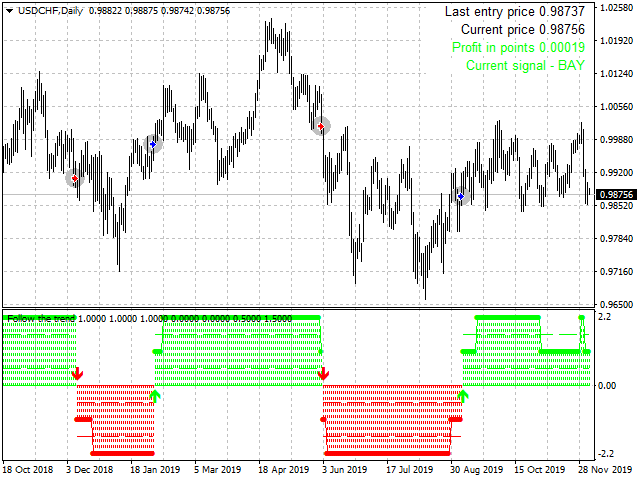Click the 0.97840 price axis label
640x480 pixels.
(x=616, y=238)
